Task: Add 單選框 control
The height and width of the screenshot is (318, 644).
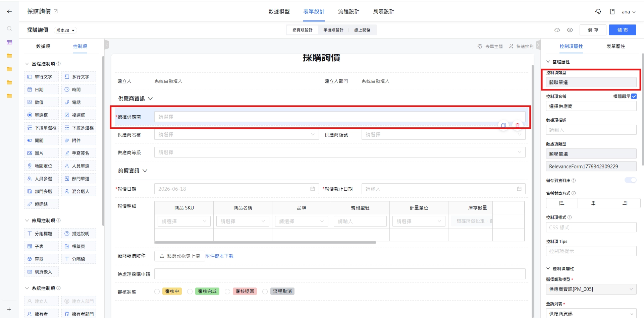Action: click(x=41, y=115)
